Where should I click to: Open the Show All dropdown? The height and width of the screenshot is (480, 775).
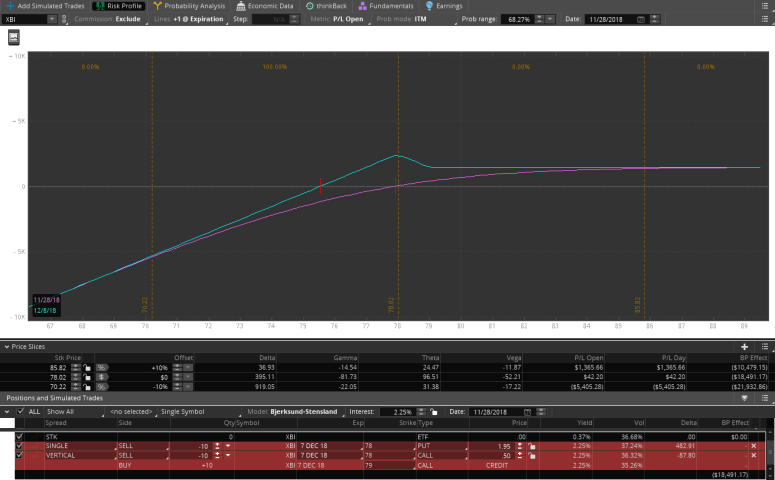pyautogui.click(x=74, y=411)
